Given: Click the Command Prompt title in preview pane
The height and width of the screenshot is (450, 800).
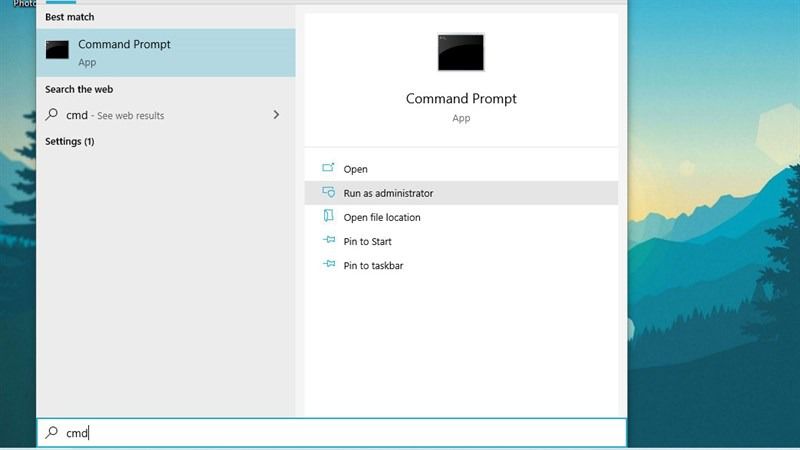Looking at the screenshot, I should coord(461,98).
